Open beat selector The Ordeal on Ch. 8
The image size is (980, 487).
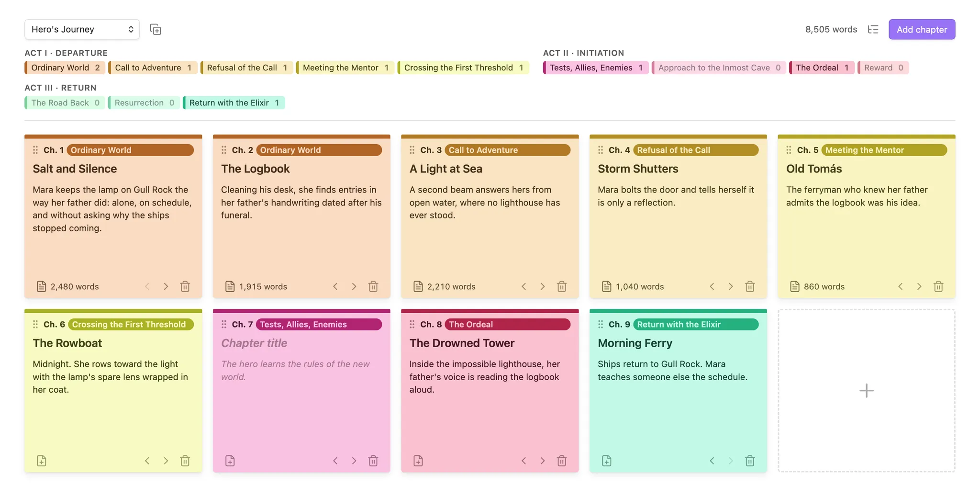[507, 324]
